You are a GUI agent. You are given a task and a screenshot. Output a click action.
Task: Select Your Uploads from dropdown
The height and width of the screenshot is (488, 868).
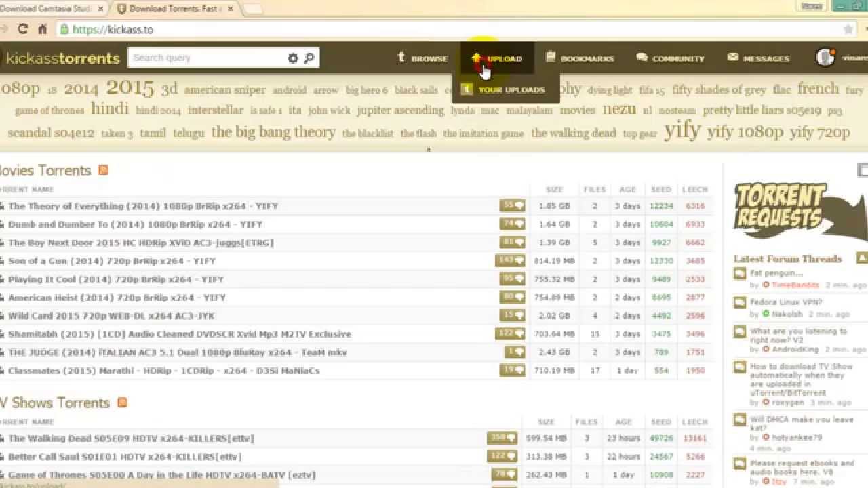(x=505, y=89)
